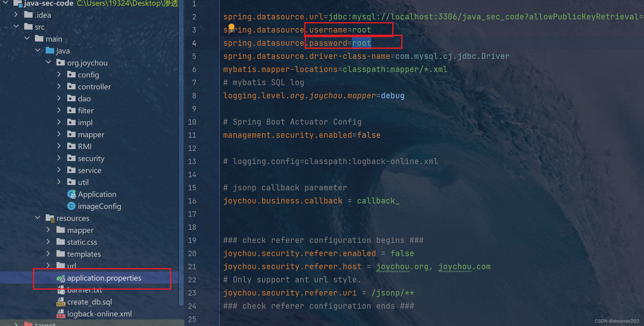Click line number 10 in gutter
The height and width of the screenshot is (326, 644).
coord(192,122)
